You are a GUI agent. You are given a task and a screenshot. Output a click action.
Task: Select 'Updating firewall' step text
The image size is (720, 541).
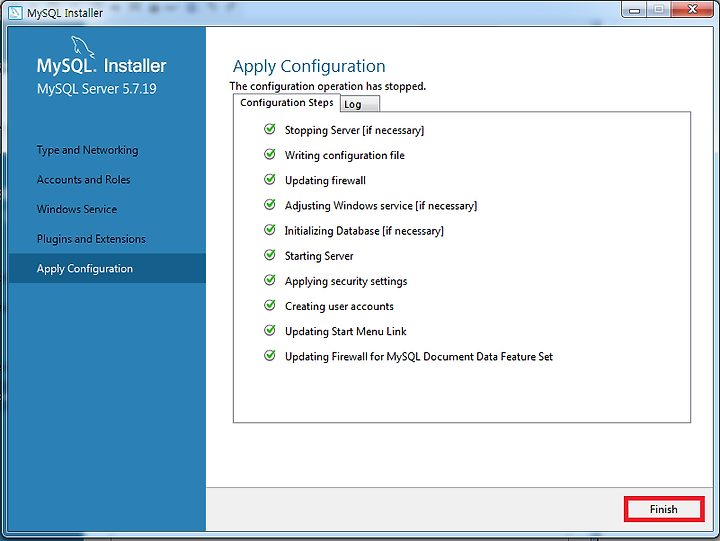(325, 180)
